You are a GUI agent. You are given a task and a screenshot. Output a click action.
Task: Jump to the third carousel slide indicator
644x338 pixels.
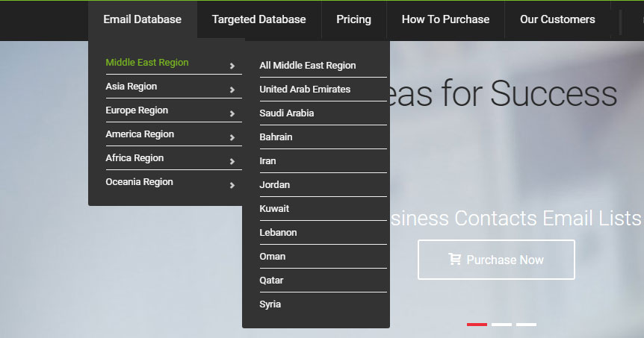(x=526, y=325)
